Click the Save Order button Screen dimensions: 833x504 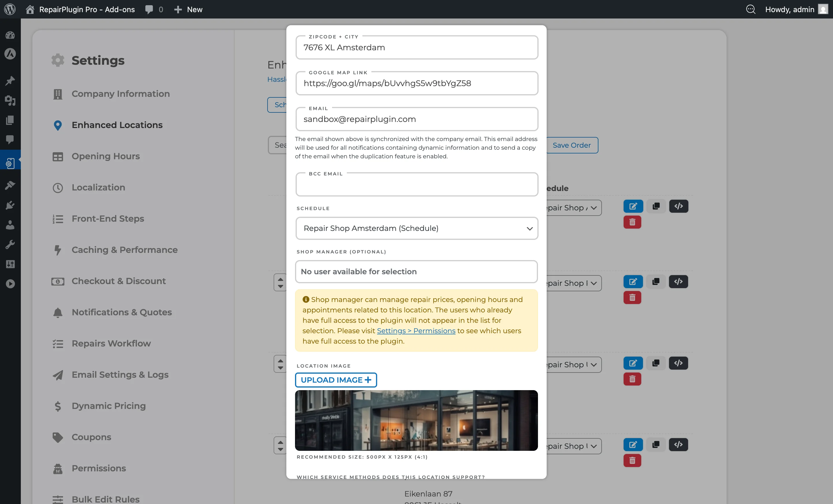(x=571, y=145)
